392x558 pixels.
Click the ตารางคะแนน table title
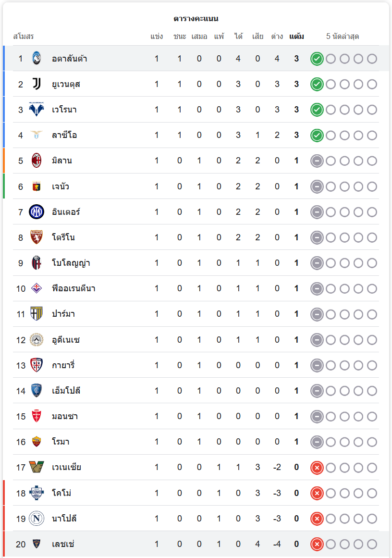click(196, 19)
